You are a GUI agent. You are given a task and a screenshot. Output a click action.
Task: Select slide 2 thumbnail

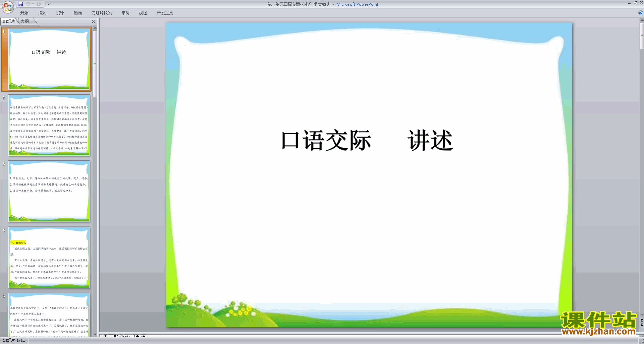(49, 125)
